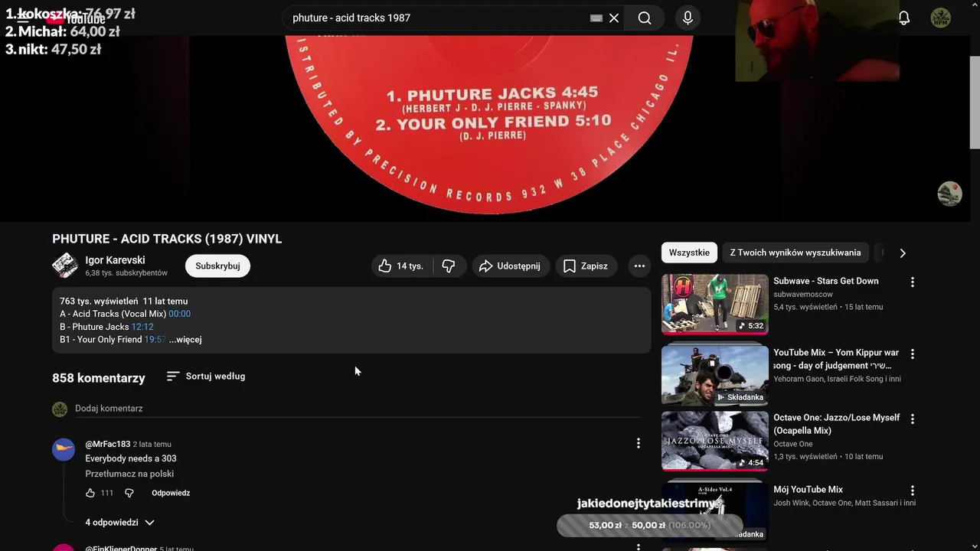This screenshot has height=551, width=980.
Task: Open options for Subwave video
Action: point(912,282)
